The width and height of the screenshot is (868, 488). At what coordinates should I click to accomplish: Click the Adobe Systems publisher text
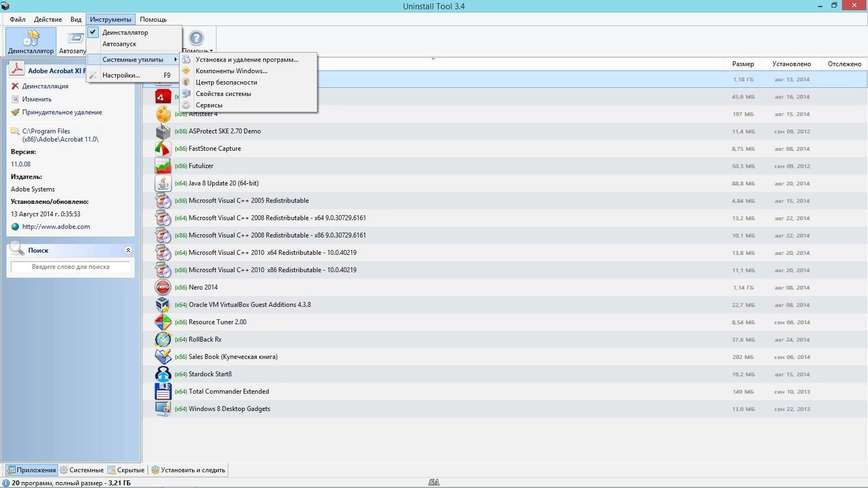tap(33, 189)
